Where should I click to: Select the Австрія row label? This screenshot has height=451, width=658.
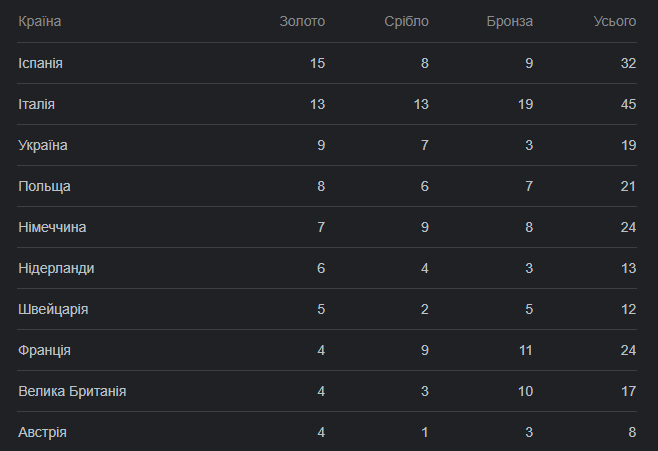(x=43, y=432)
